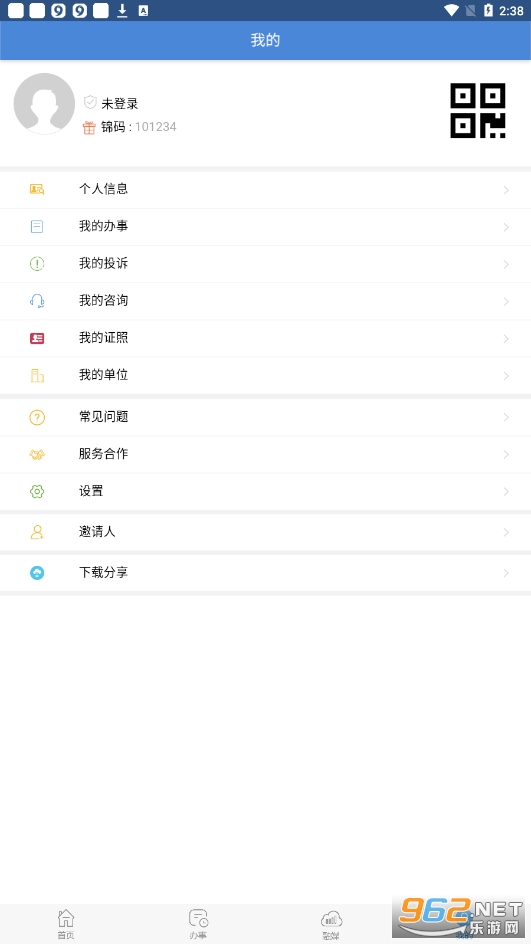This screenshot has width=531, height=944.
Task: Switch to 首页 home tab
Action: 66,924
